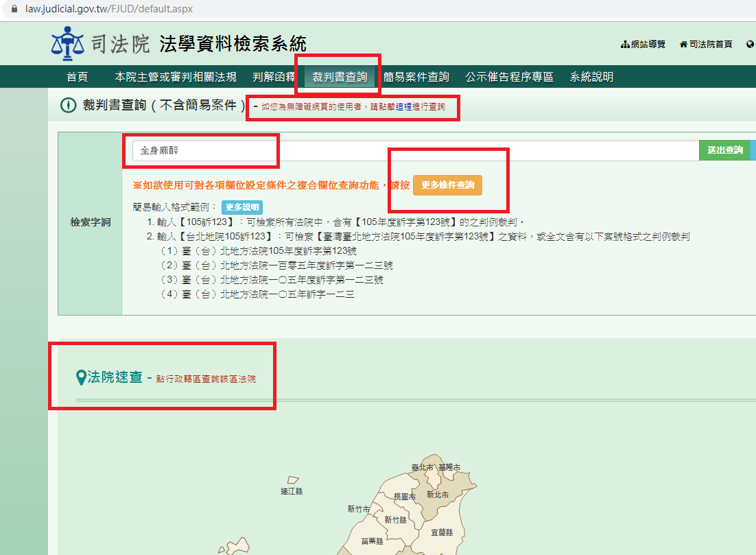Click the example line starting with （2）

[276, 265]
